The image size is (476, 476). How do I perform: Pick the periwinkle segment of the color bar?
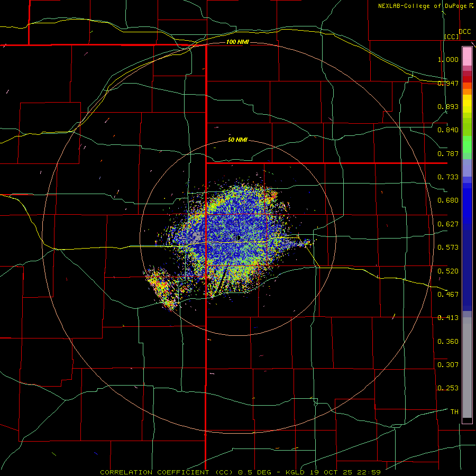pos(467,168)
